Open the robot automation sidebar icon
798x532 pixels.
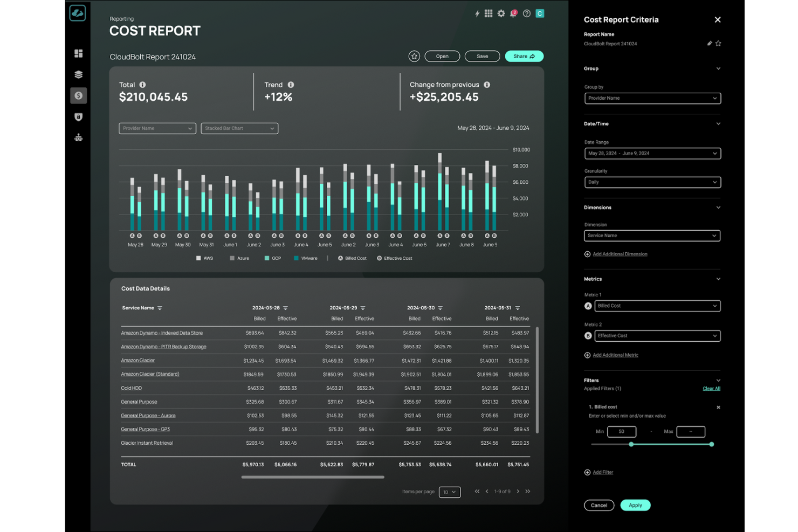79,138
